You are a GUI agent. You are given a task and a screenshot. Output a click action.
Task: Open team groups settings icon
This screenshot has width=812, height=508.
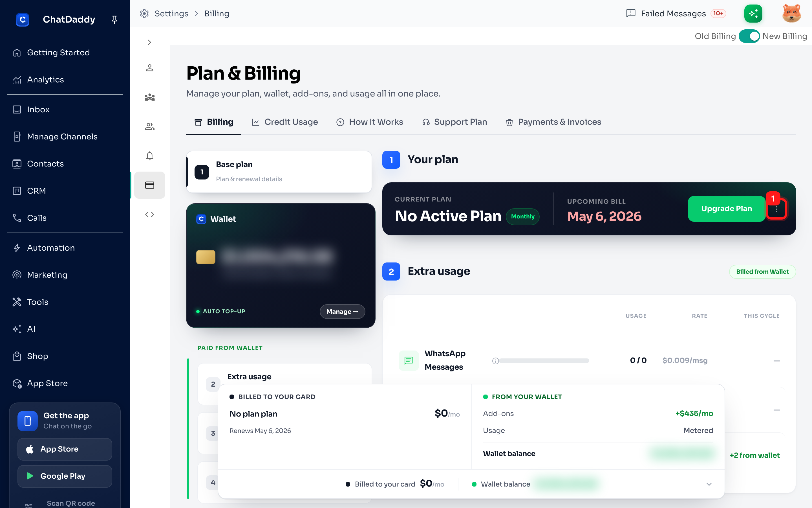click(150, 97)
